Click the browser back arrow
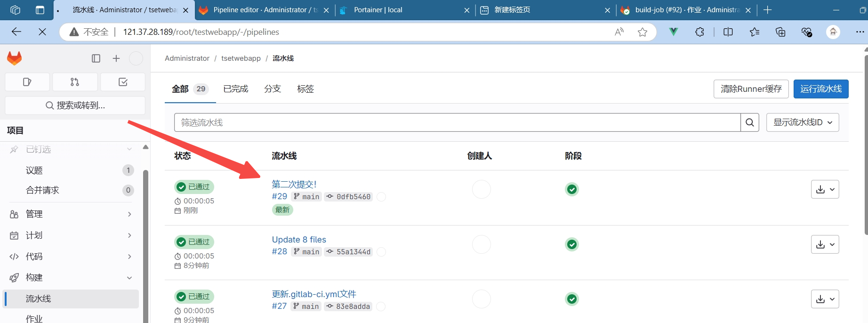868x323 pixels. coord(16,32)
